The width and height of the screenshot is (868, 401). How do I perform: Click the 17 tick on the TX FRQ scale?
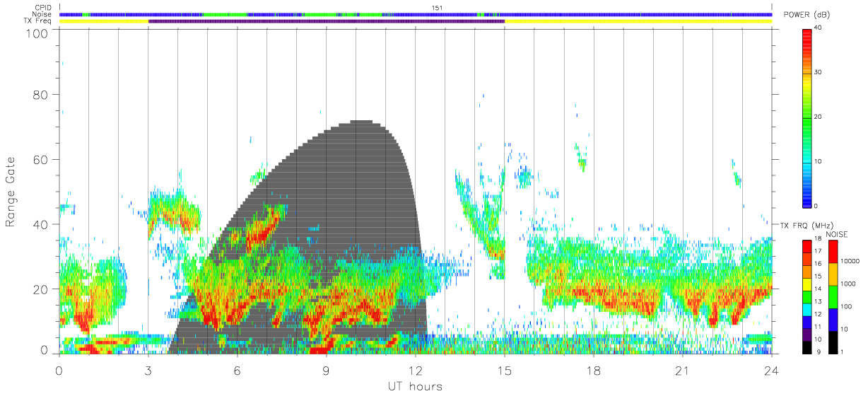click(x=819, y=251)
